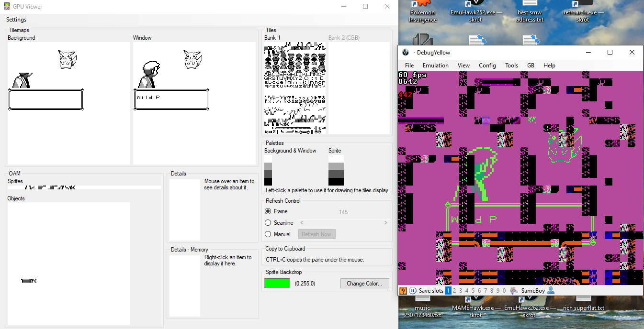Select the retroarch.exe desktop shortcut
The width and height of the screenshot is (644, 329).
[x=583, y=12]
